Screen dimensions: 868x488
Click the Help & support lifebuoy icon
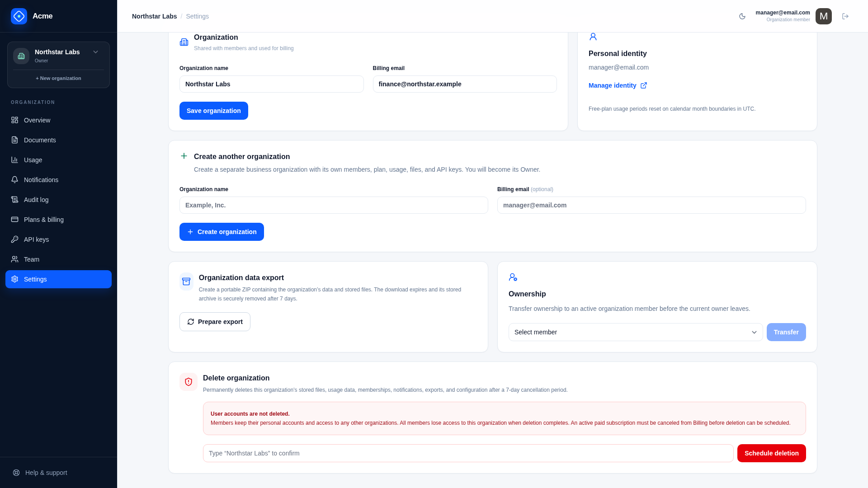16,473
